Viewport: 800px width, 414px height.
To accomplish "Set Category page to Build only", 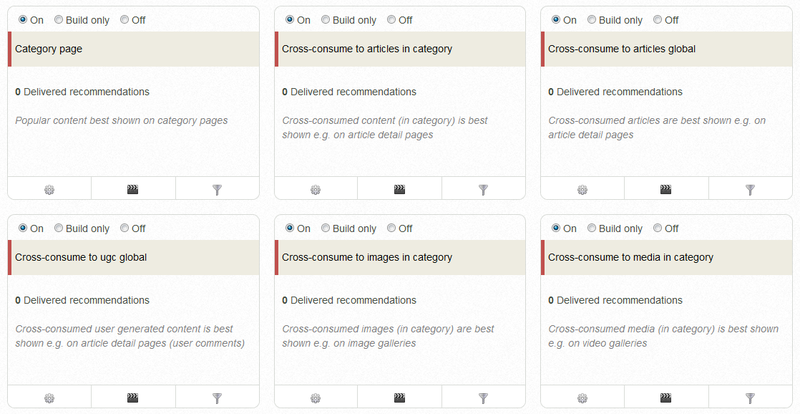I will 59,19.
